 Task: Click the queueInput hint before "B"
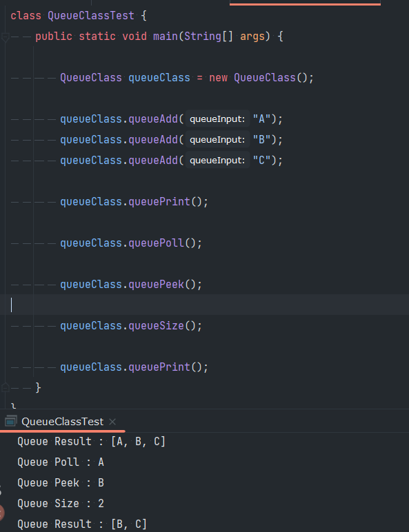pos(217,140)
